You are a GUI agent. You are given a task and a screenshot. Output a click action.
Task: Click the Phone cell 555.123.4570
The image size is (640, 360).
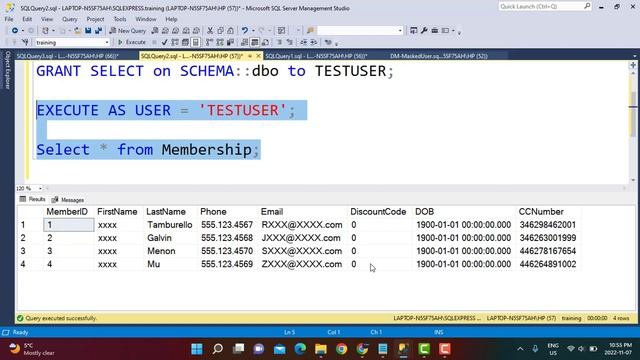pyautogui.click(x=227, y=251)
